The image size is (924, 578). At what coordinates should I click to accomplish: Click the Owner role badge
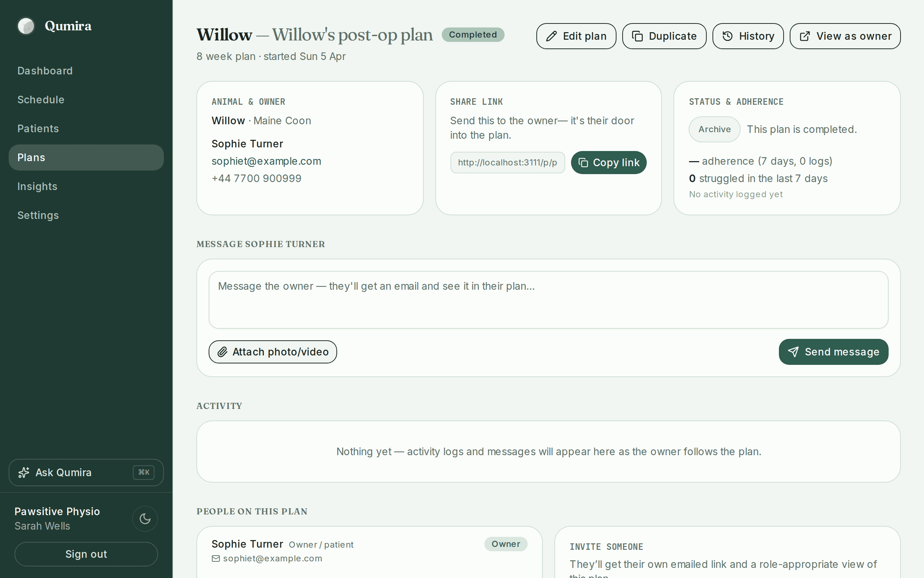coord(506,544)
